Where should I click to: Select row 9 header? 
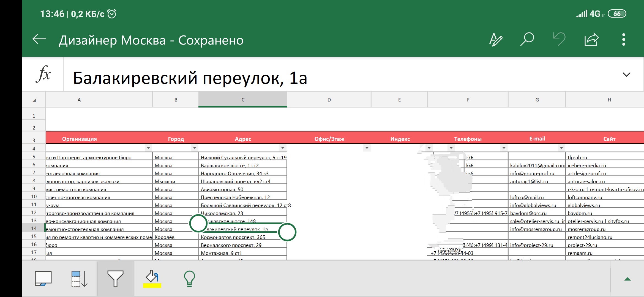(34, 189)
